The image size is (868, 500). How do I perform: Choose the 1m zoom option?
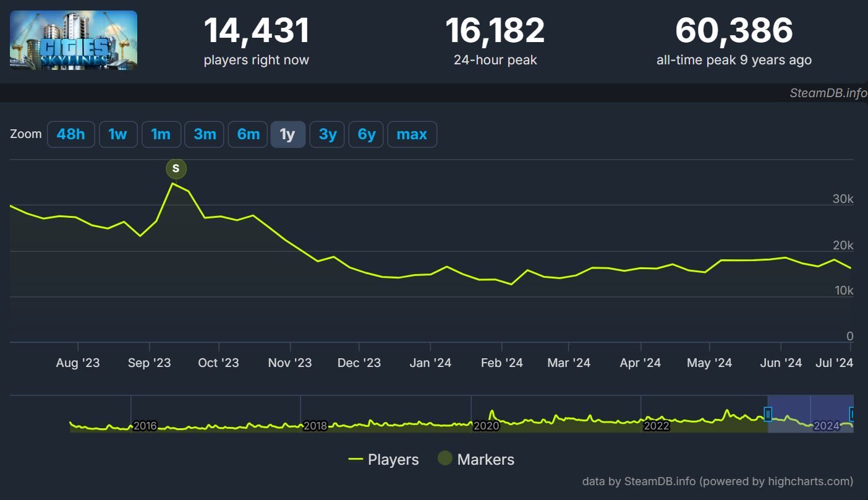click(x=161, y=134)
